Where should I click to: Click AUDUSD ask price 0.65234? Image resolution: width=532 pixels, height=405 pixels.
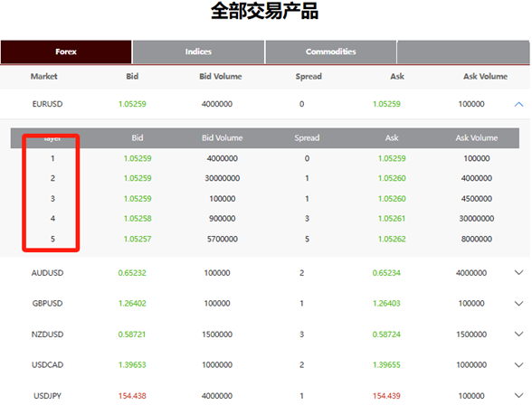pos(386,273)
